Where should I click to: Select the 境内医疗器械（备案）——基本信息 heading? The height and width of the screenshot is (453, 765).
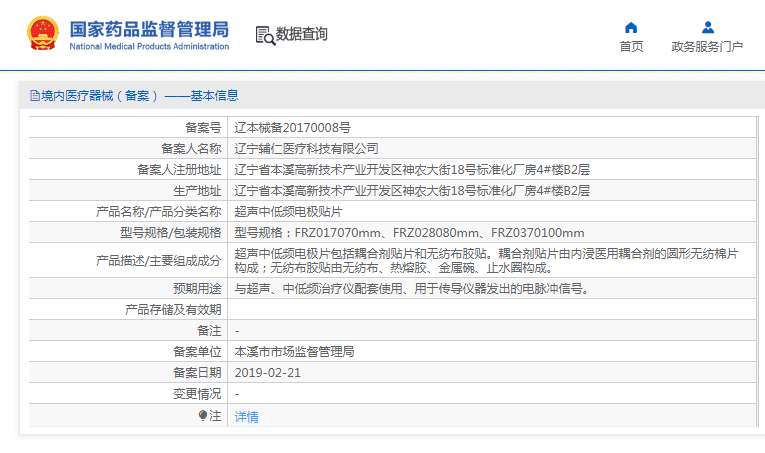(140, 96)
